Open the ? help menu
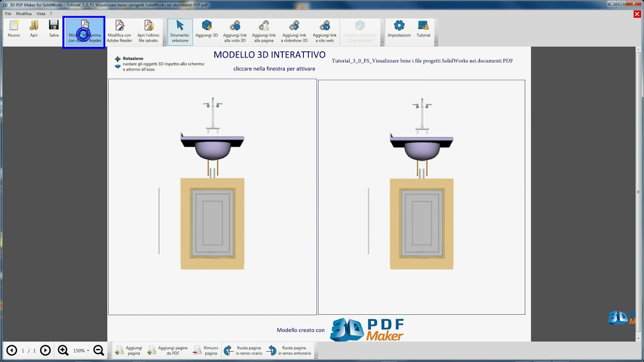This screenshot has width=644, height=362. click(x=51, y=14)
